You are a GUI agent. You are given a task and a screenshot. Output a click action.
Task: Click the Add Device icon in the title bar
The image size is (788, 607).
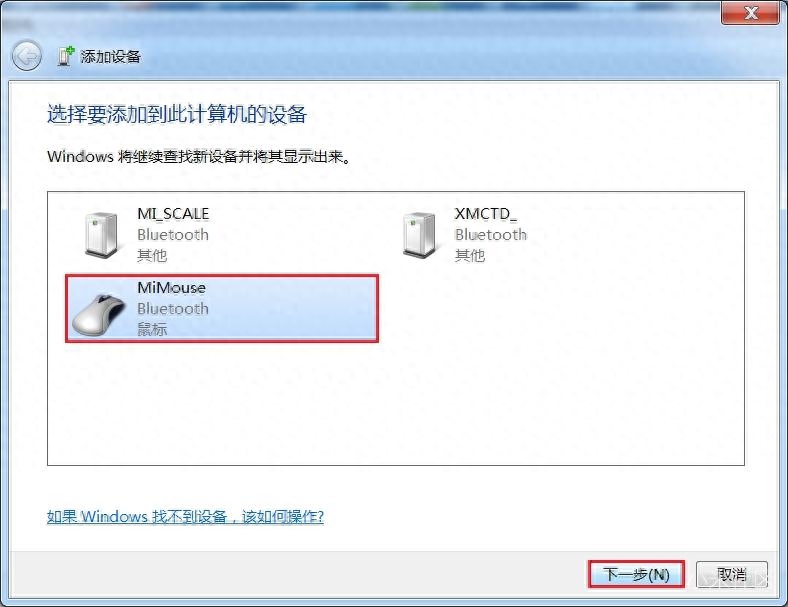(65, 56)
